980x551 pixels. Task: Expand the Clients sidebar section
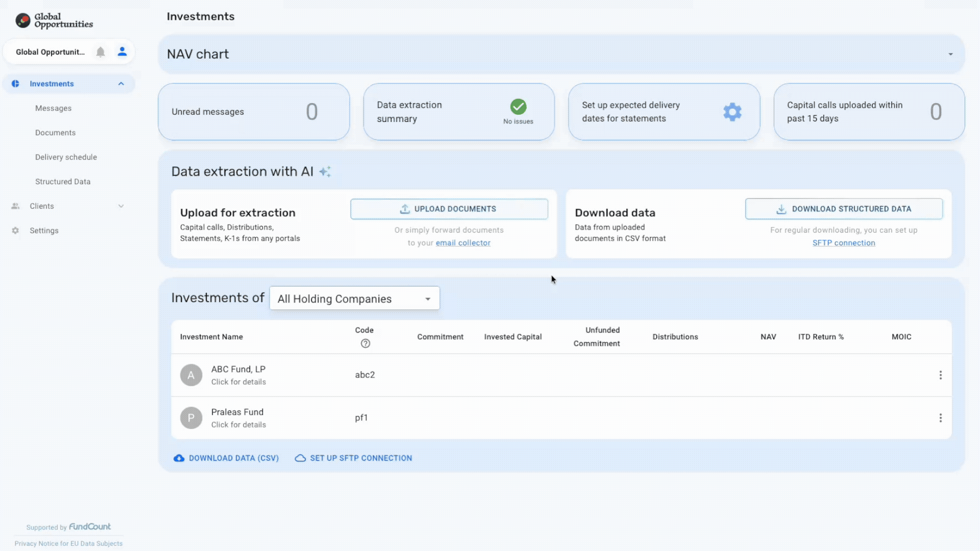[x=120, y=206]
